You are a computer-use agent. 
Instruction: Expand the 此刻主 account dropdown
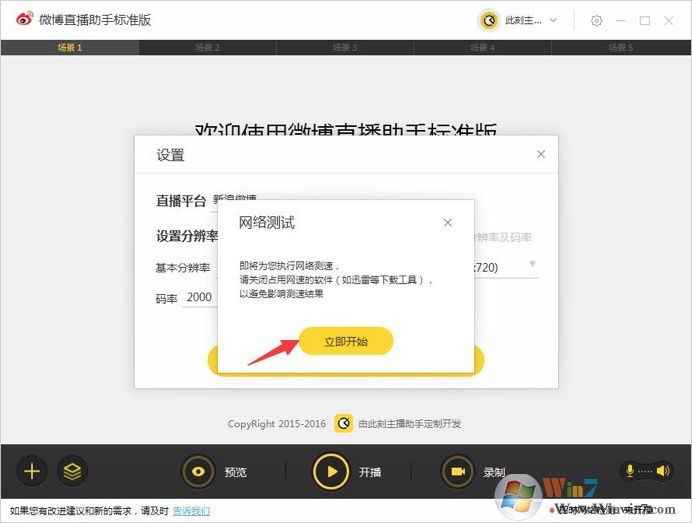pos(553,20)
